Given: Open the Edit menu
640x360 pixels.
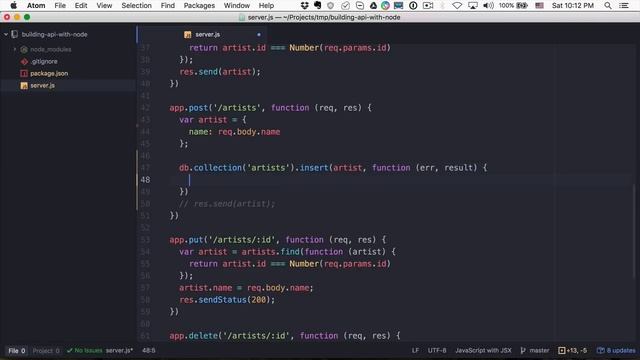Looking at the screenshot, I should tap(81, 6).
